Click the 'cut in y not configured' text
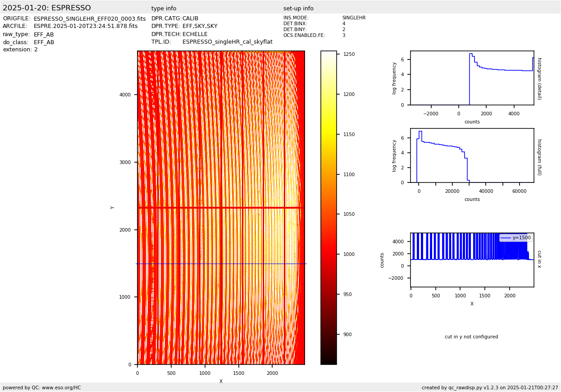 pyautogui.click(x=471, y=337)
